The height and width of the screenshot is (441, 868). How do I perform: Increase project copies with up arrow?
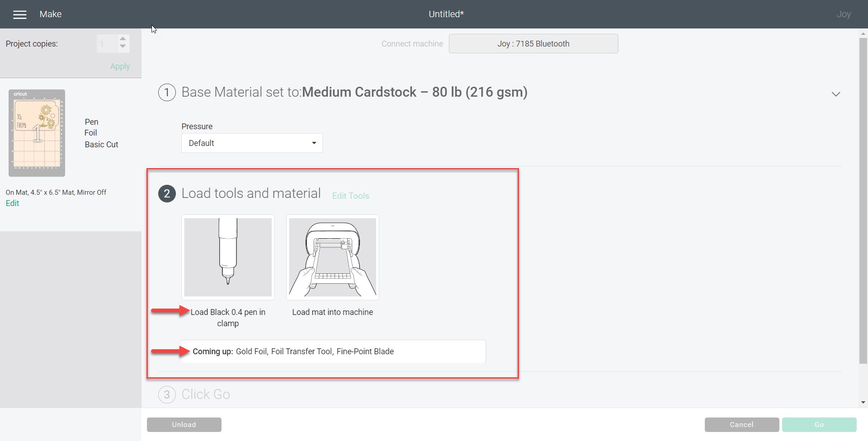point(123,39)
